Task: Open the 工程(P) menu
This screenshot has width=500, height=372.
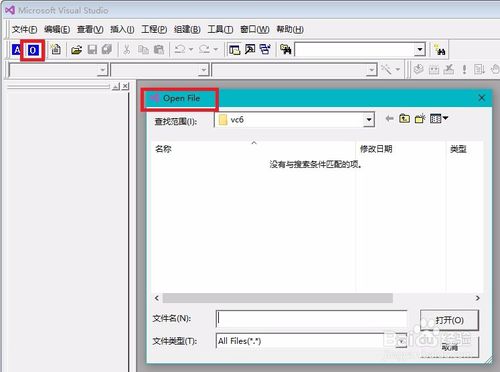Action: click(x=154, y=30)
